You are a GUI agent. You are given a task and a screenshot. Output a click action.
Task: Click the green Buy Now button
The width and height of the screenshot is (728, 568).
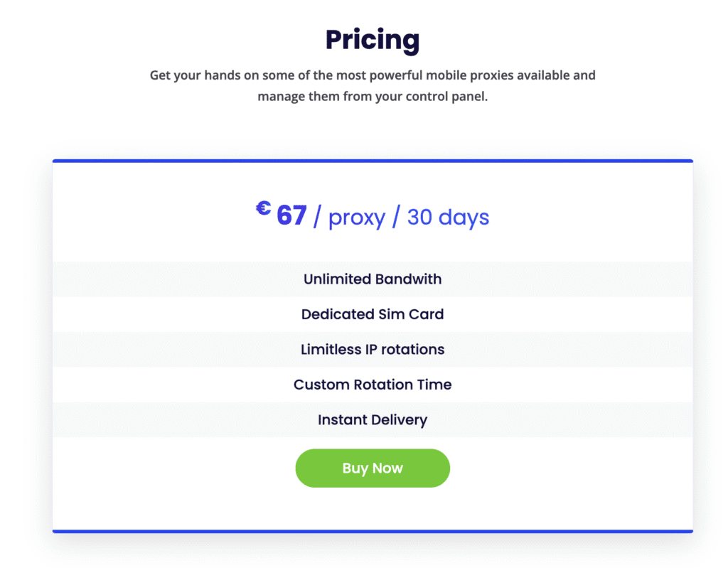(x=373, y=468)
